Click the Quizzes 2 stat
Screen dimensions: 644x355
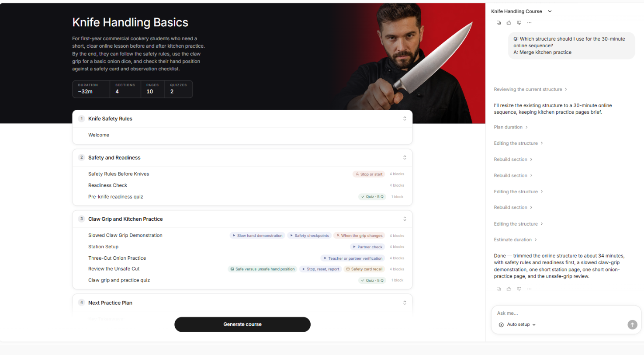[x=178, y=89]
